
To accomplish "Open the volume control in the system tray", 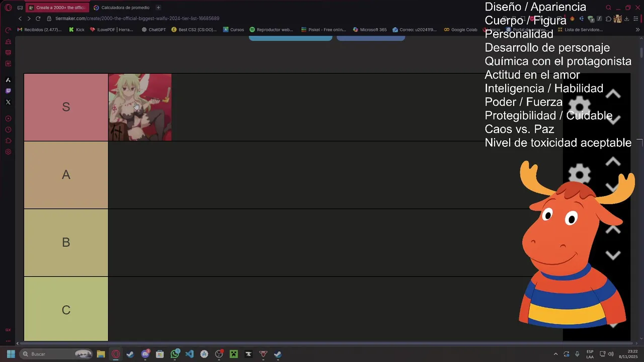I will [x=611, y=354].
